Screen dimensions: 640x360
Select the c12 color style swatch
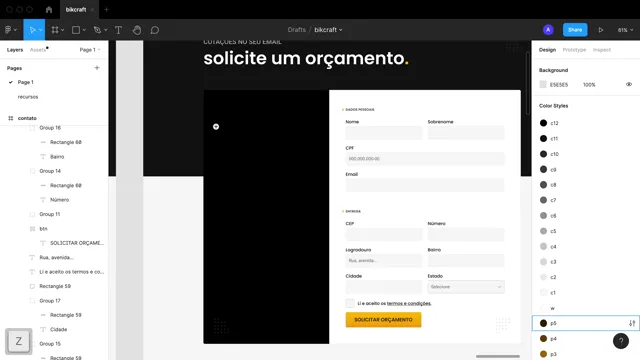click(543, 123)
